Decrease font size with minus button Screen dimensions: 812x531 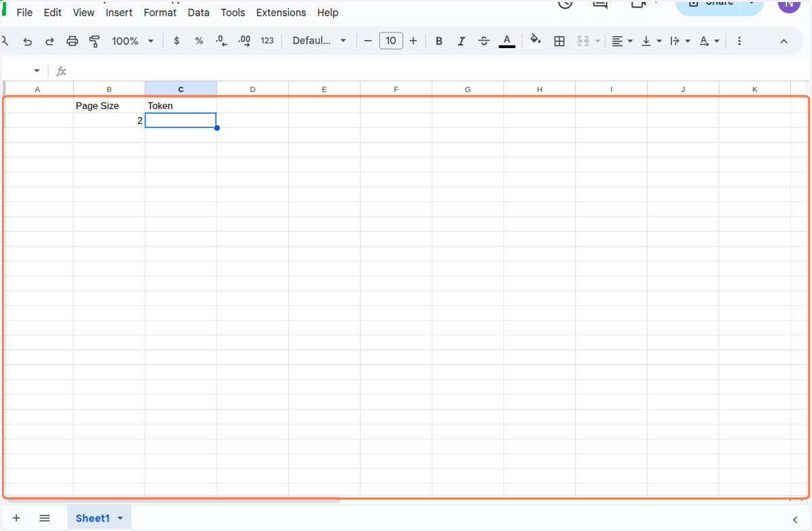point(368,41)
